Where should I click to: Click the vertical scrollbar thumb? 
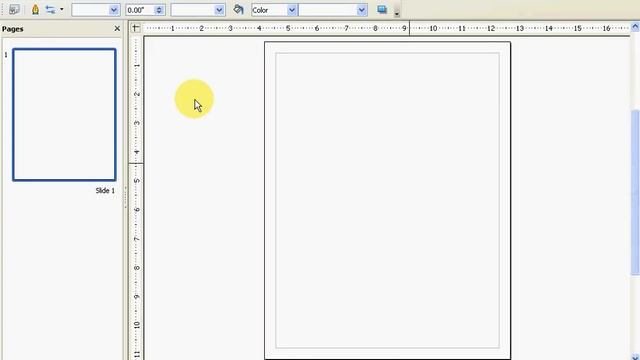(635, 192)
